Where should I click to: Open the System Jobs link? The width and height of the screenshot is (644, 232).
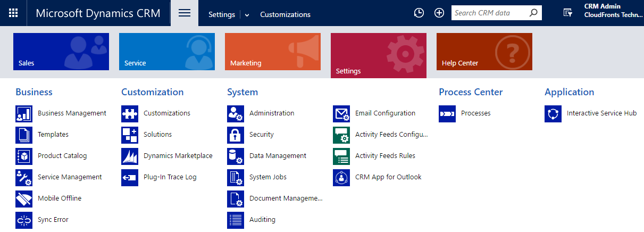pyautogui.click(x=268, y=177)
